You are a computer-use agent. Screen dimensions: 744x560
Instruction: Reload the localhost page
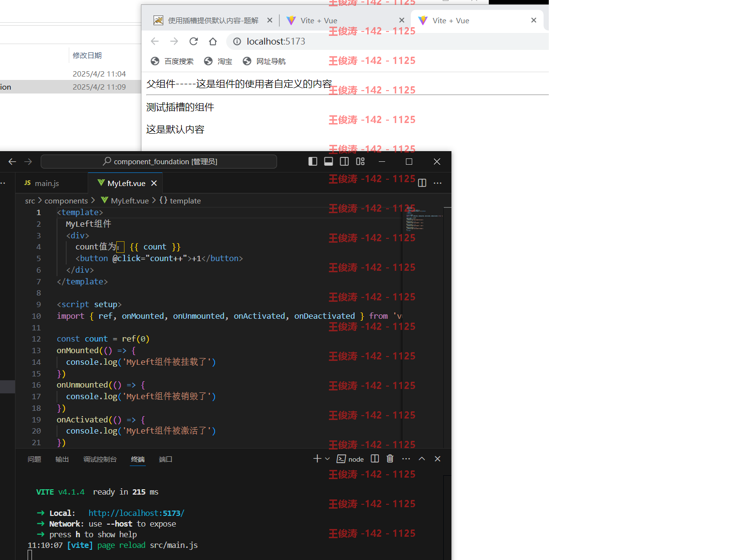pos(194,41)
